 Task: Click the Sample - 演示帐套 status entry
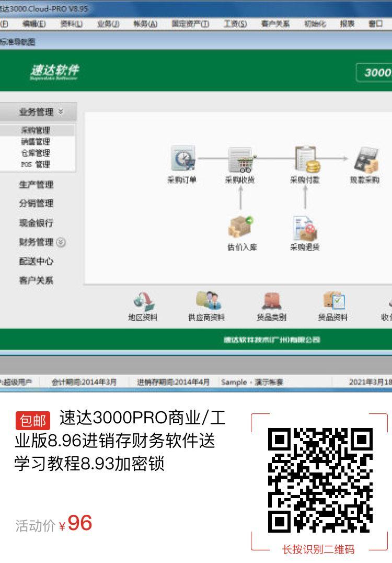[x=252, y=381]
